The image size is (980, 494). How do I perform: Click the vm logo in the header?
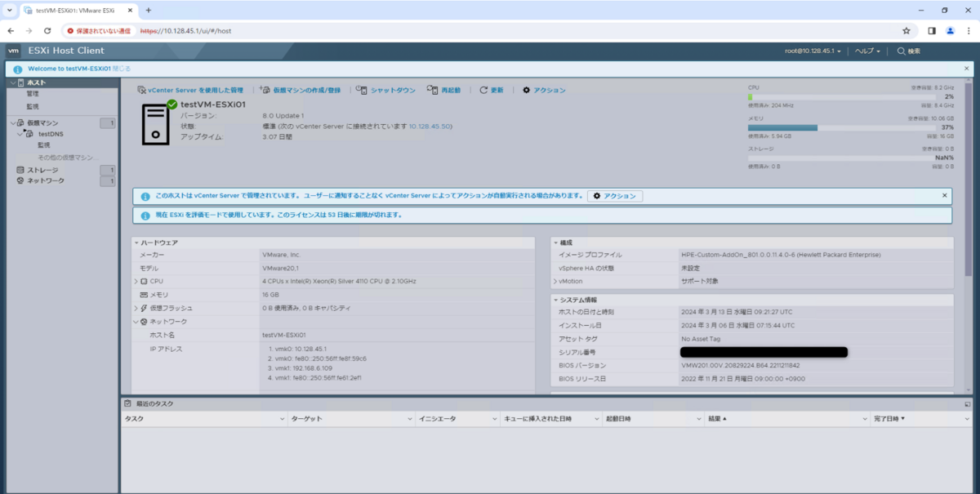tap(14, 51)
